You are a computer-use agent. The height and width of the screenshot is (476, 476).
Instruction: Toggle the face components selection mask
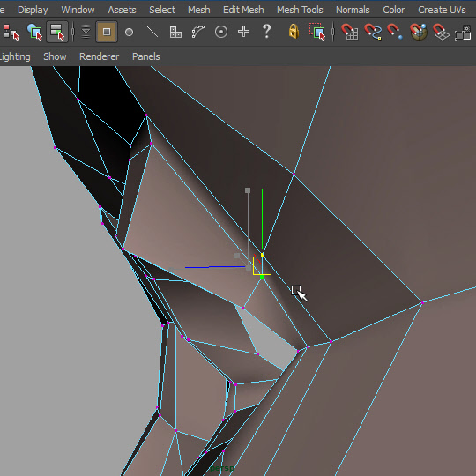point(175,32)
